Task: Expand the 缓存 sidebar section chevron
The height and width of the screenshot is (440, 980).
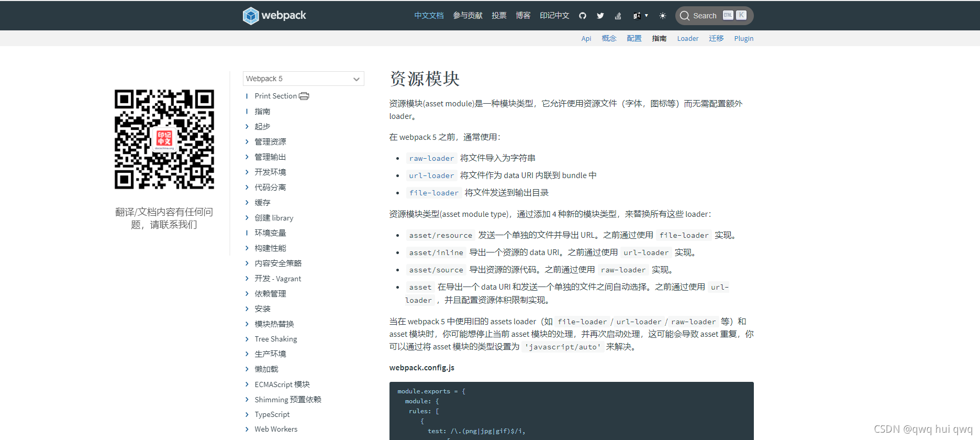Action: (x=247, y=202)
